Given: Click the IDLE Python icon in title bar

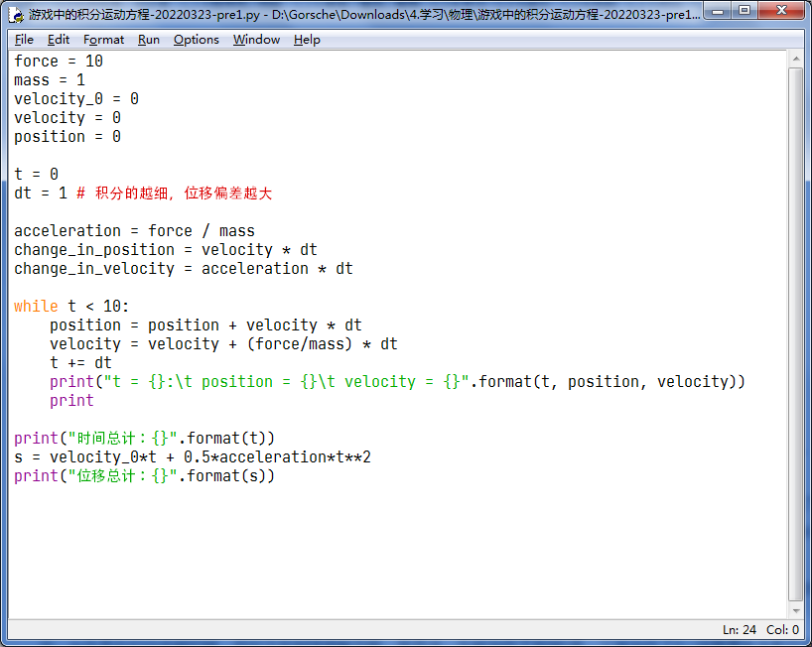Looking at the screenshot, I should (x=17, y=15).
